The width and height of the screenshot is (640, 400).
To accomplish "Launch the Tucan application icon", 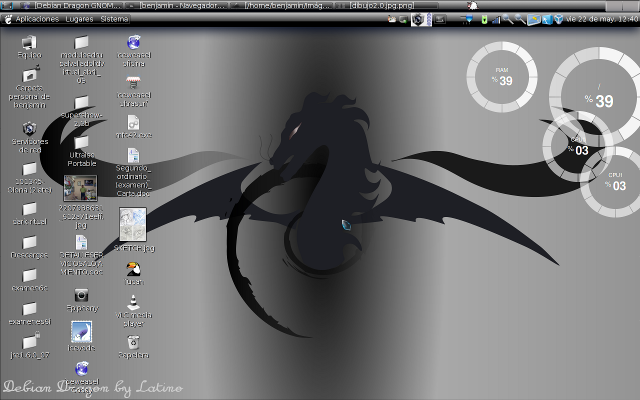I will pos(133,269).
